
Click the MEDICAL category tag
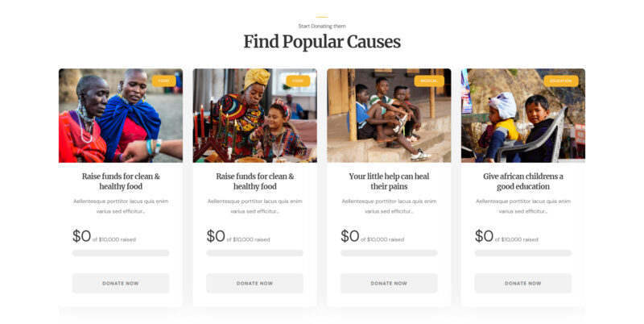(429, 81)
